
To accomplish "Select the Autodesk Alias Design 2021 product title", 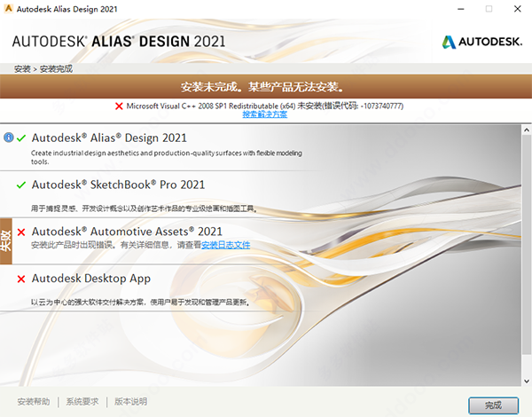I will tap(109, 138).
